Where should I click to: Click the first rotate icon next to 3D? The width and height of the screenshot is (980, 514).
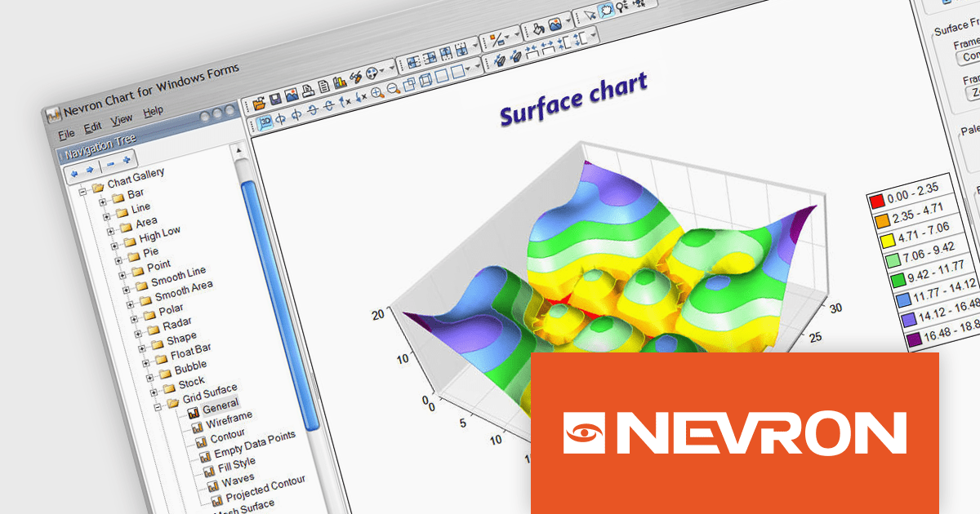tap(280, 119)
